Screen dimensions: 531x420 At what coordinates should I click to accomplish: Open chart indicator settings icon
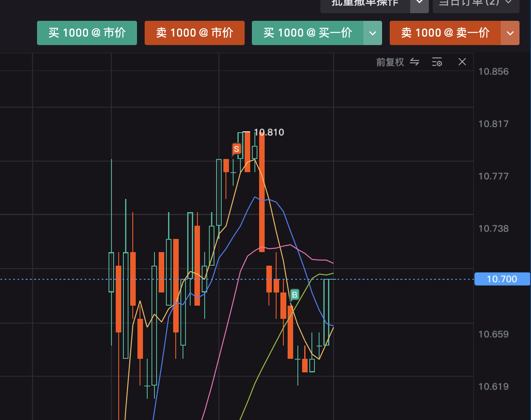point(437,62)
